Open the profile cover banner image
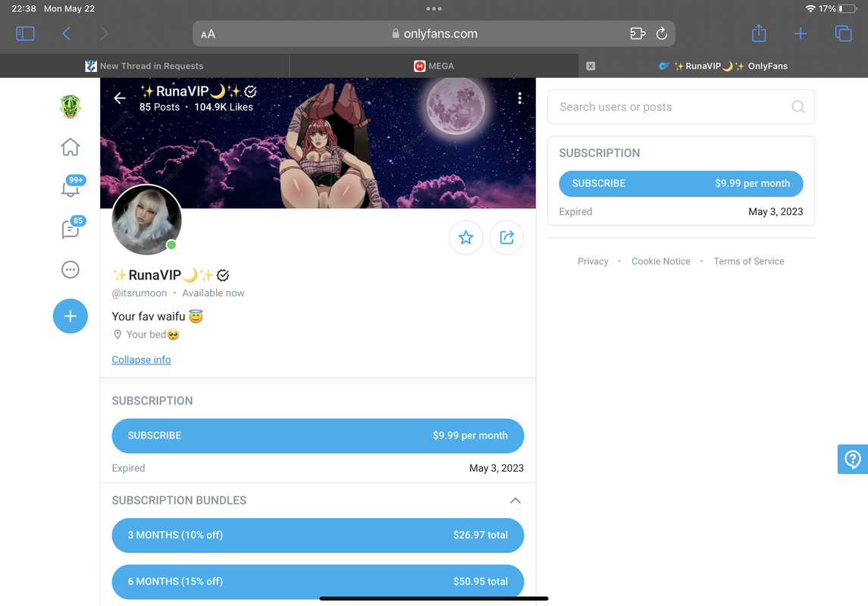The image size is (868, 606). (x=318, y=143)
